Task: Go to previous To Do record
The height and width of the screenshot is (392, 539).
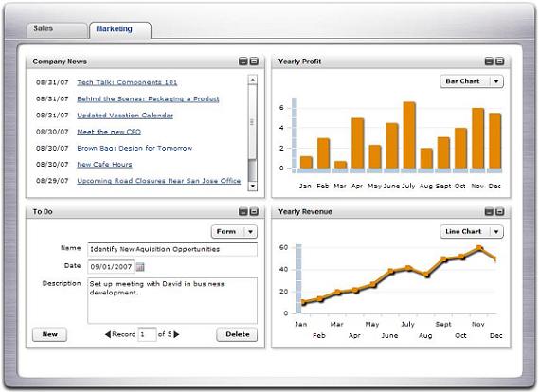Action: coord(108,334)
